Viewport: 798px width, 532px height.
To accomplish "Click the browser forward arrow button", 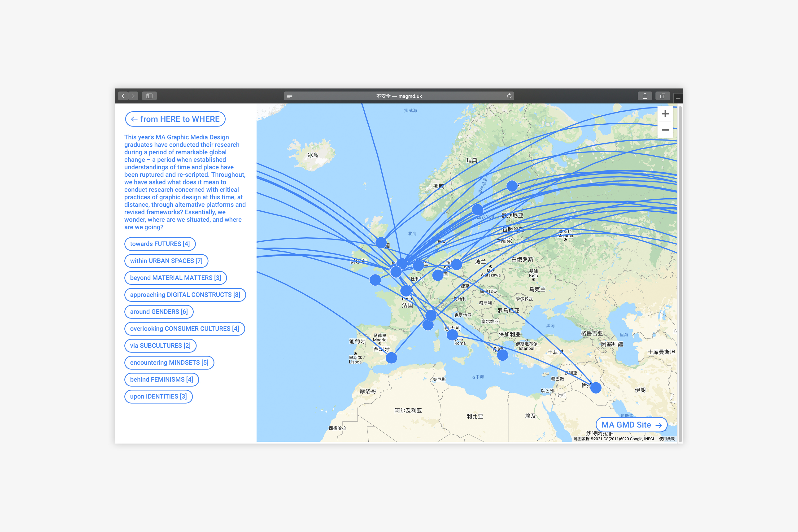I will tap(133, 96).
